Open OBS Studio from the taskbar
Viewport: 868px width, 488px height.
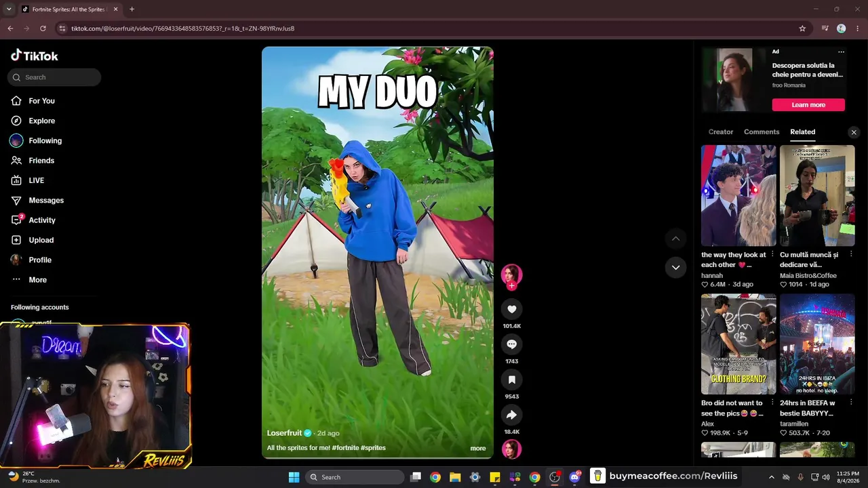pos(555,477)
